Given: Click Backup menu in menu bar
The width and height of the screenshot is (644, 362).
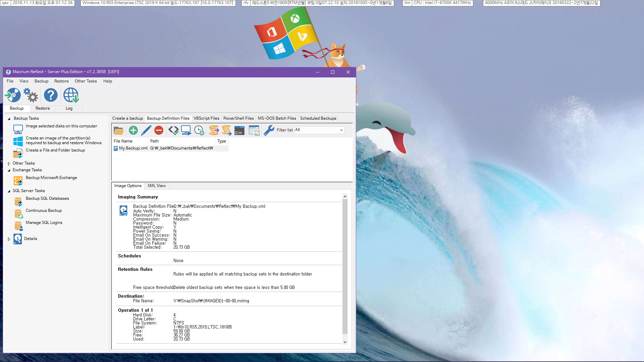Looking at the screenshot, I should [x=41, y=81].
